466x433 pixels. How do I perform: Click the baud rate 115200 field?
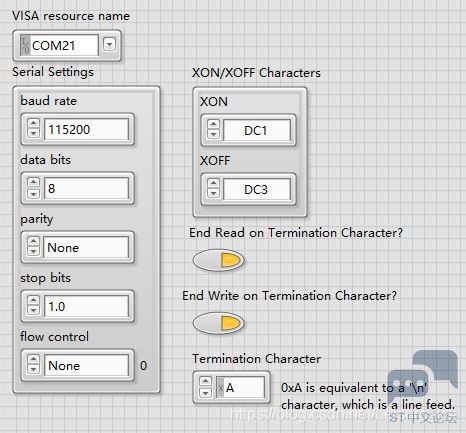86,129
